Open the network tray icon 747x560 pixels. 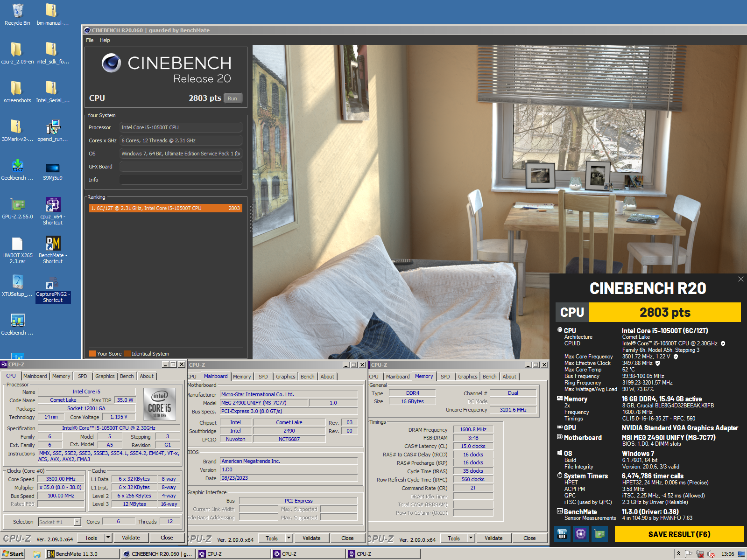[700, 554]
